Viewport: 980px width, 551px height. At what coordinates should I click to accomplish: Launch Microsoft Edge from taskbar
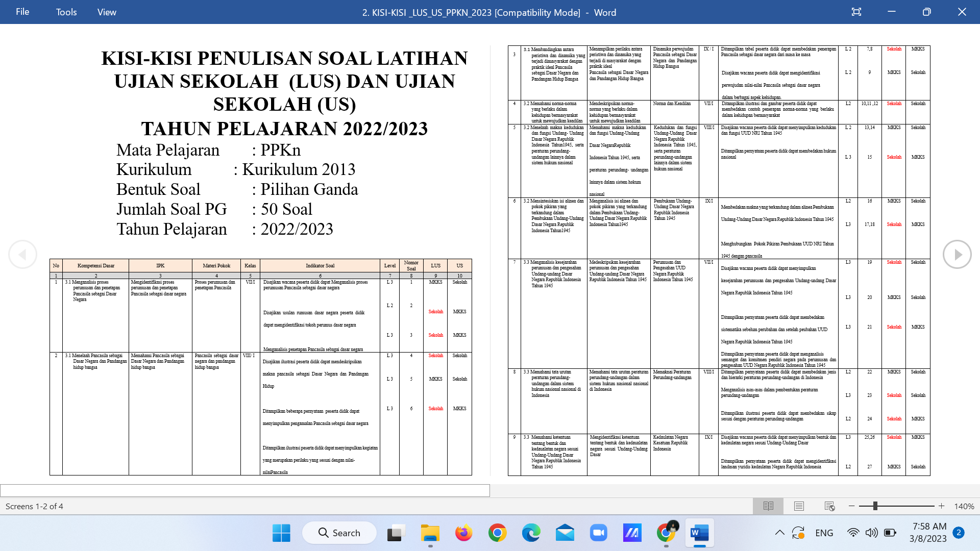click(x=531, y=533)
